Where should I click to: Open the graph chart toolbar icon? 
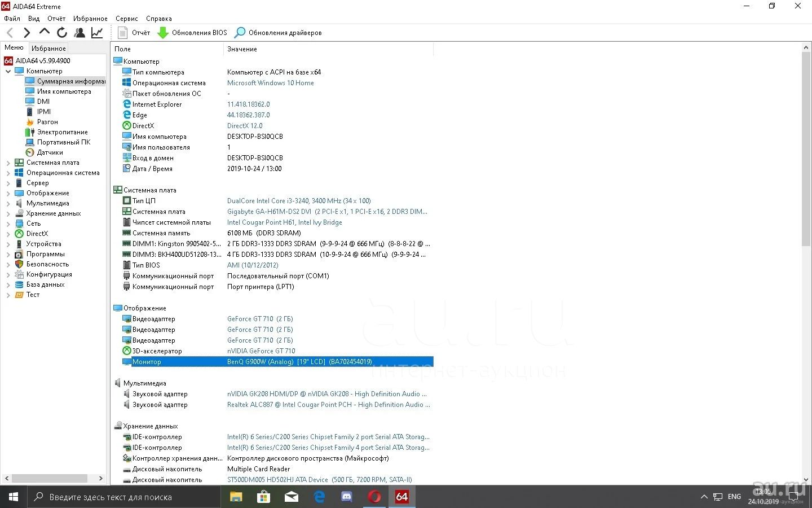97,33
